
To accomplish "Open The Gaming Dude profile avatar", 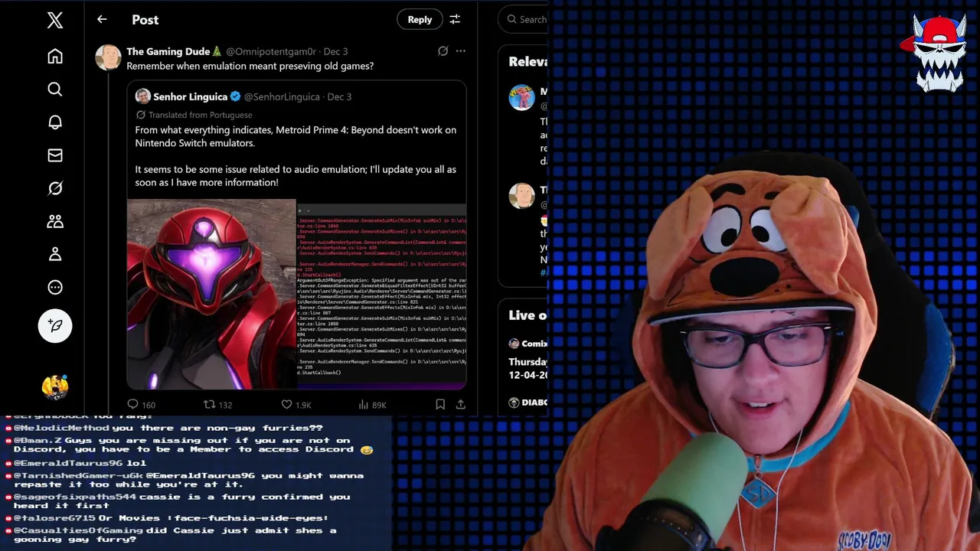I will [x=108, y=57].
